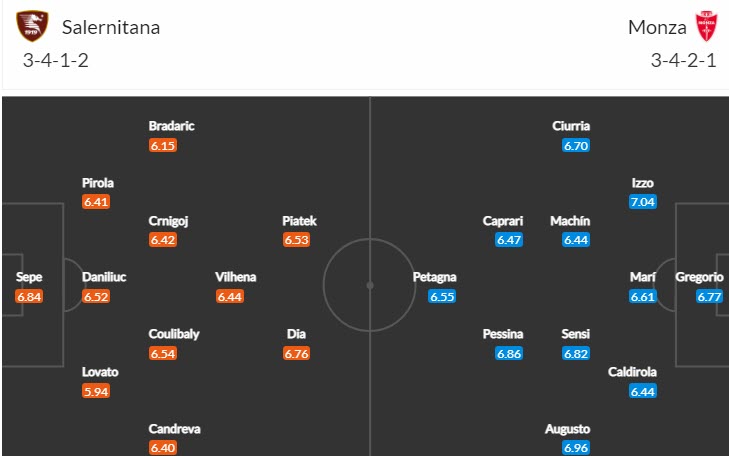This screenshot has width=729, height=456.
Task: Click Lovato's 5.94 rating badge
Action: [96, 391]
